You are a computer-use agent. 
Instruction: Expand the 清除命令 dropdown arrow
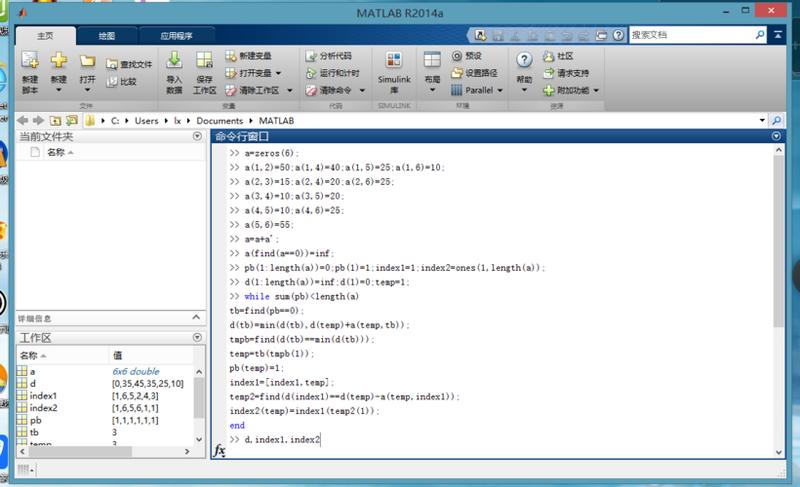362,90
